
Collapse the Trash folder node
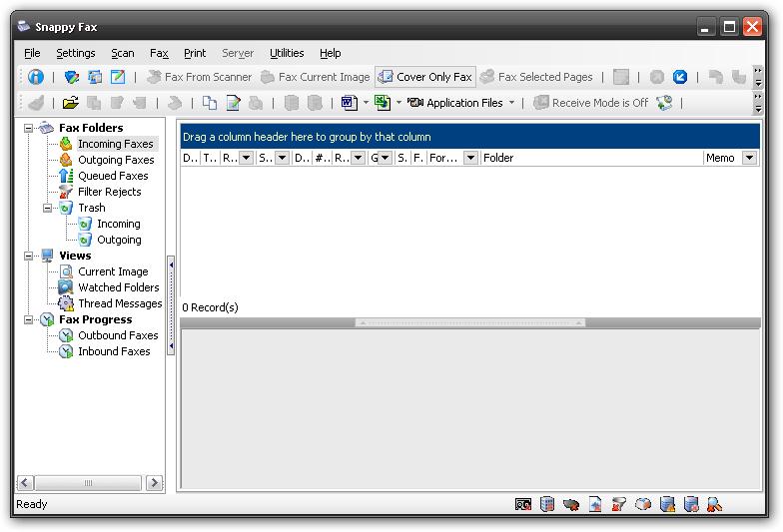pos(48,208)
